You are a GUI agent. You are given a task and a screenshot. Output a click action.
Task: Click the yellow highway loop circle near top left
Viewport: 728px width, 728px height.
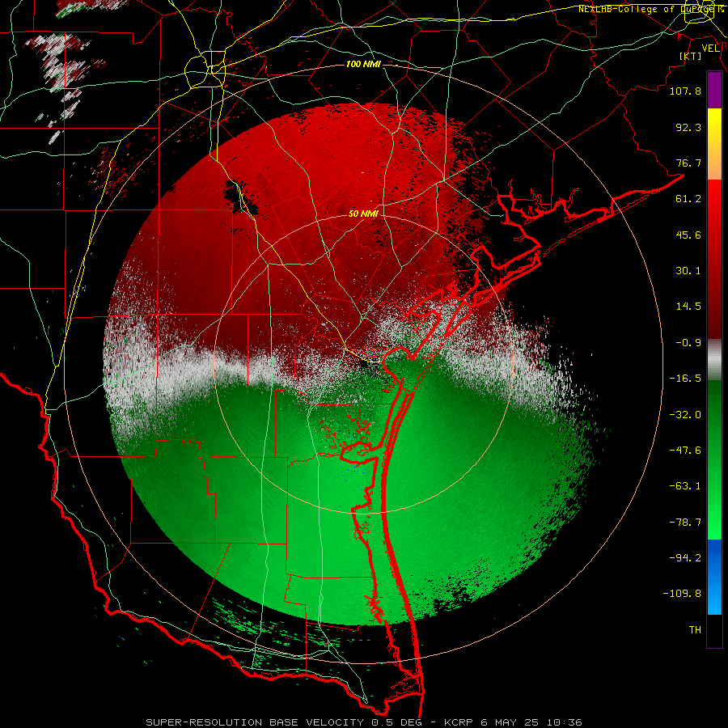(x=205, y=70)
